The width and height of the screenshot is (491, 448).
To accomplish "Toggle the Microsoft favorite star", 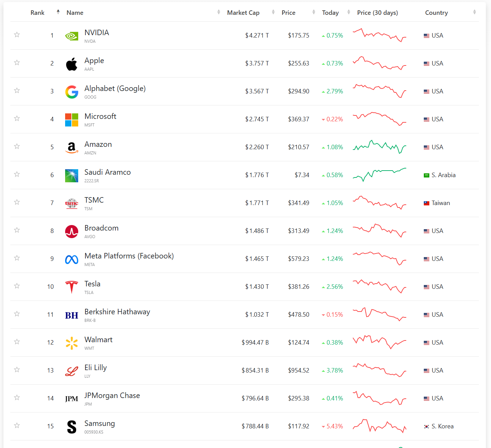I will pyautogui.click(x=17, y=118).
